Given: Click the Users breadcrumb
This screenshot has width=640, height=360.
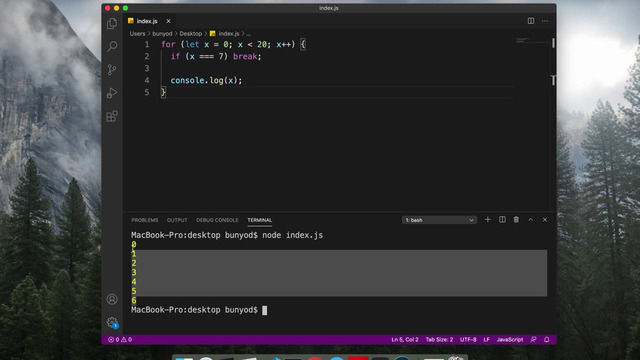Looking at the screenshot, I should [138, 33].
